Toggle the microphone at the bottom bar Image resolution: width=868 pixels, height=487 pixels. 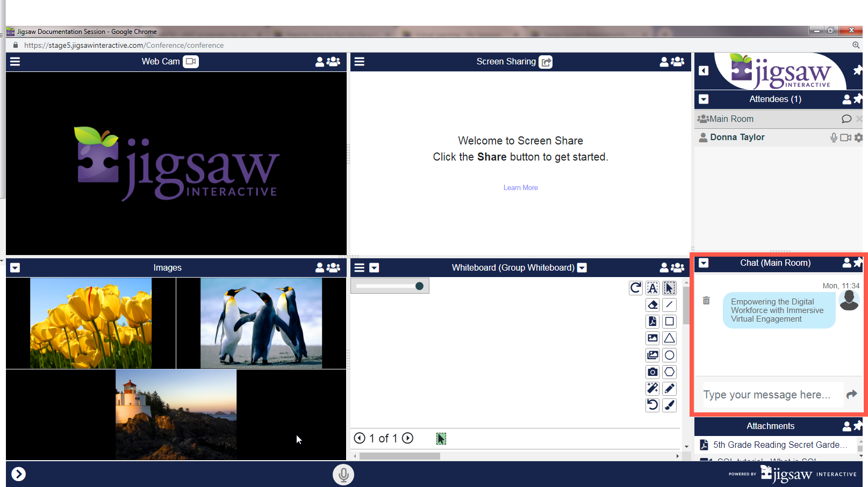[x=343, y=475]
